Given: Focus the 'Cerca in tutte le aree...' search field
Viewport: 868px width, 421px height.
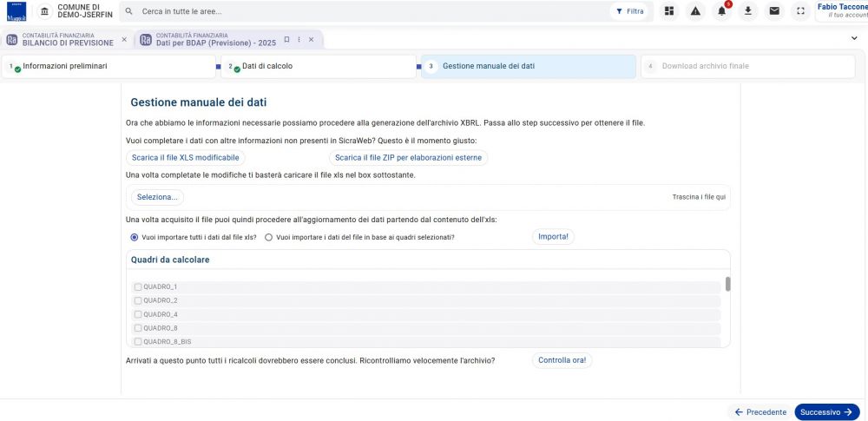Looking at the screenshot, I should click(x=365, y=11).
